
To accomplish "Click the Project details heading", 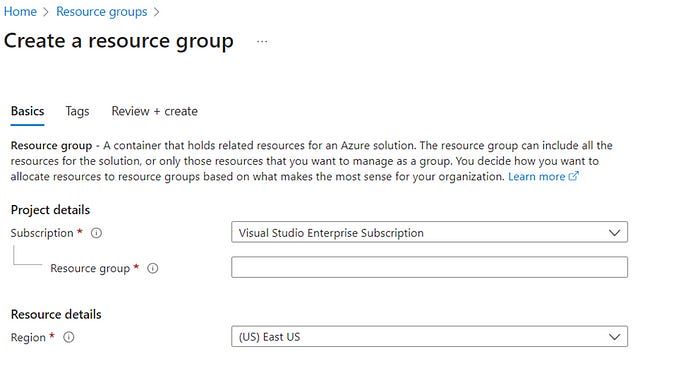I will tap(50, 210).
